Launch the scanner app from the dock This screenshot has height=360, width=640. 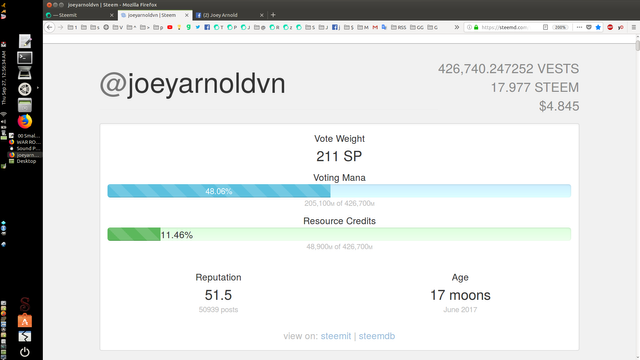(24, 73)
